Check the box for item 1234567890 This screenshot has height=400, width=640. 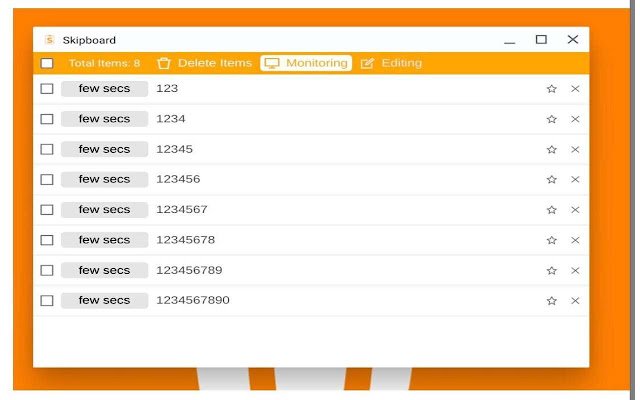point(47,301)
